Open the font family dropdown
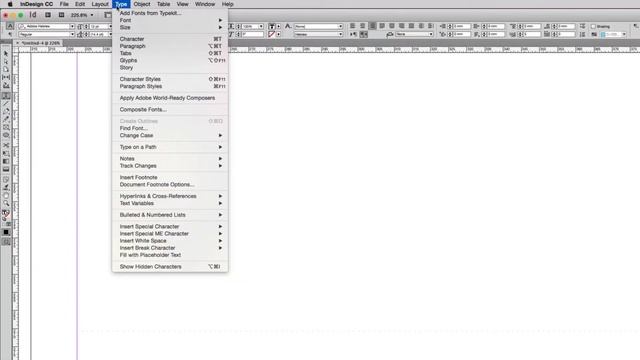640x360 pixels. [x=72, y=26]
